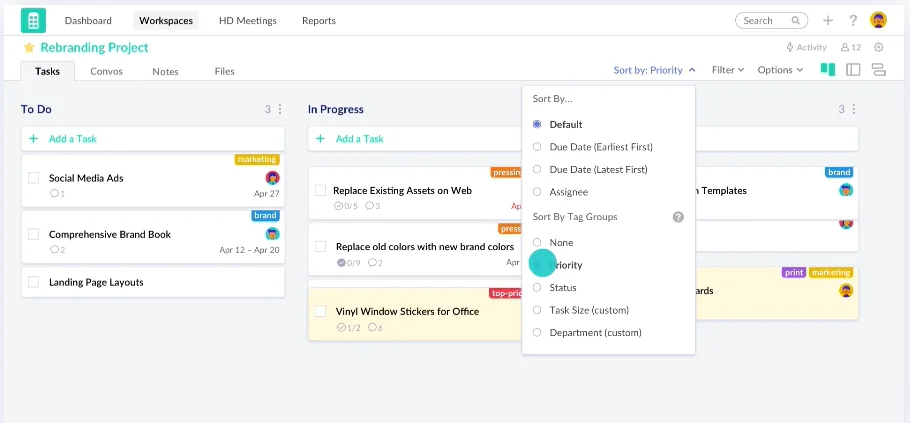This screenshot has width=910, height=423.
Task: Check off Comprehensive Brand Book task
Action: pos(34,234)
